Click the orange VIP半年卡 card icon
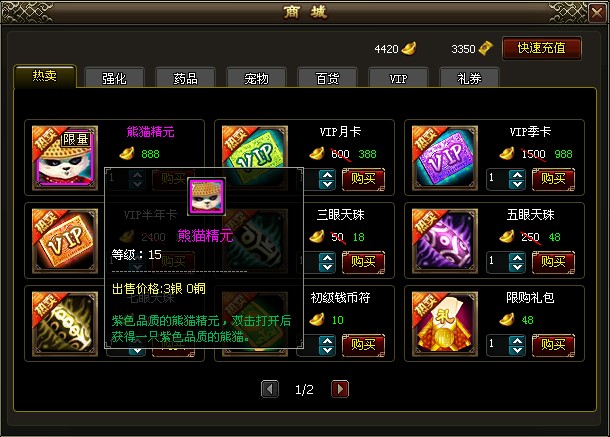This screenshot has width=610, height=437. point(65,241)
